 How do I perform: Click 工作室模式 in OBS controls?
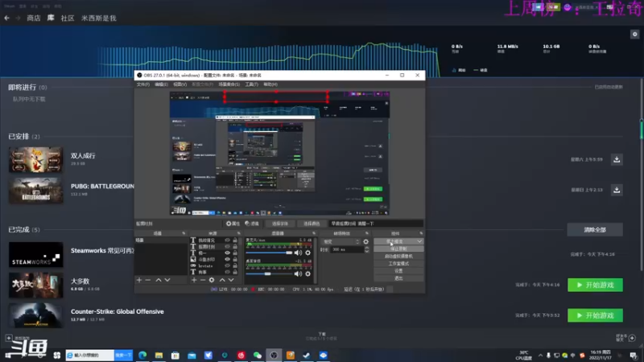click(398, 264)
